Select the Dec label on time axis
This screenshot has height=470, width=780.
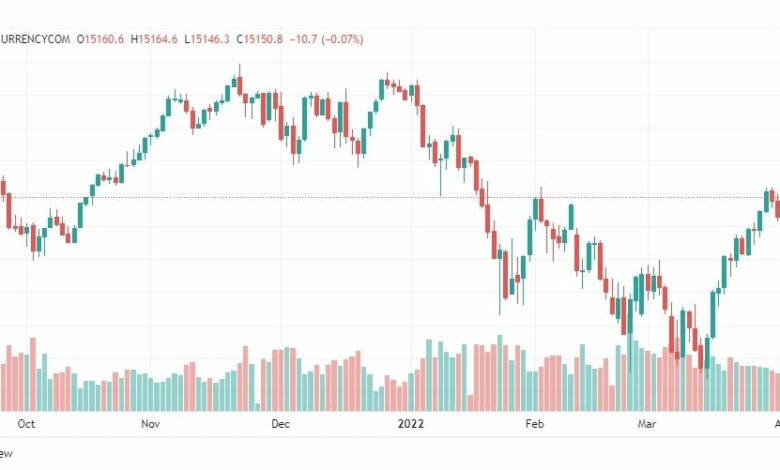coord(280,424)
